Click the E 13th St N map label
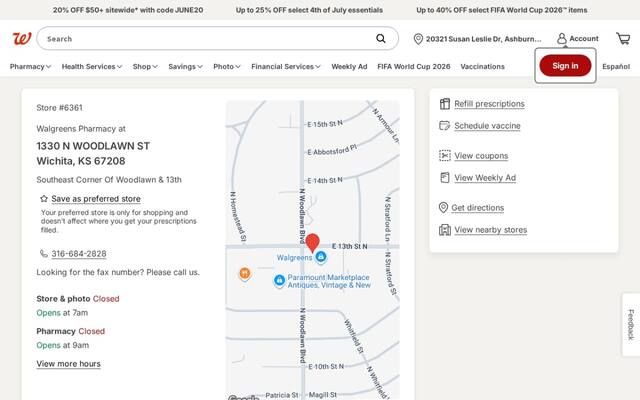 [349, 246]
